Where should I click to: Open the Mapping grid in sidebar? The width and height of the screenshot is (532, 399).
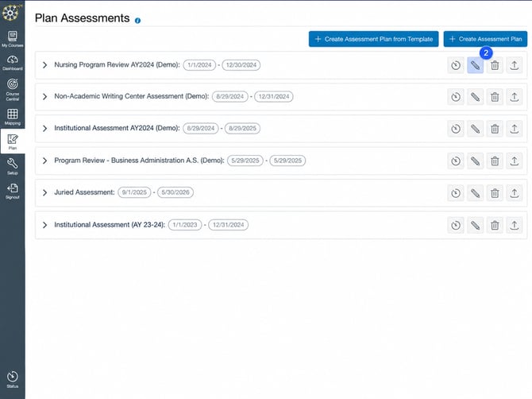pyautogui.click(x=13, y=117)
